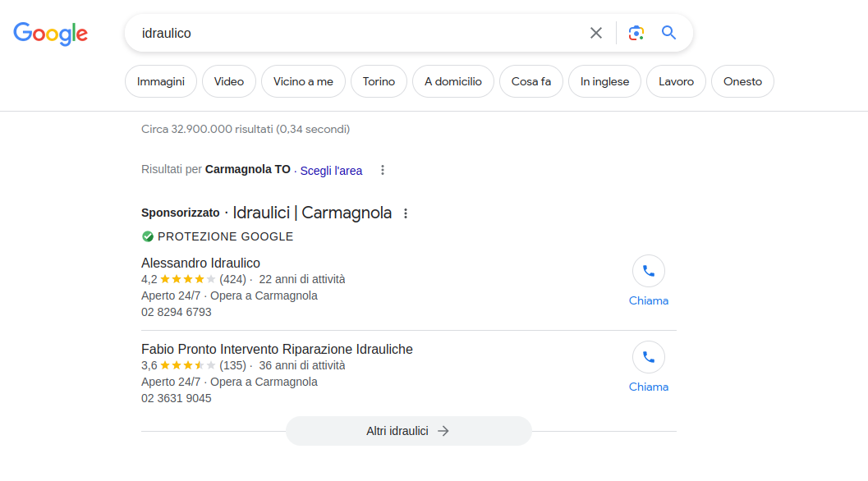Click 'Chiama' label under Fabio Pronto Intervento
Viewport: 868px width, 481px height.
[648, 387]
